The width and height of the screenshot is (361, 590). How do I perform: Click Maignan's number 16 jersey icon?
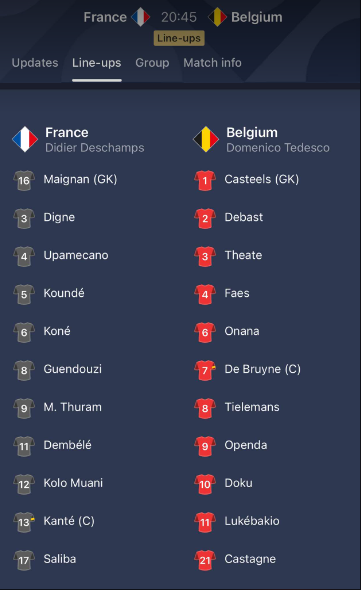[24, 180]
